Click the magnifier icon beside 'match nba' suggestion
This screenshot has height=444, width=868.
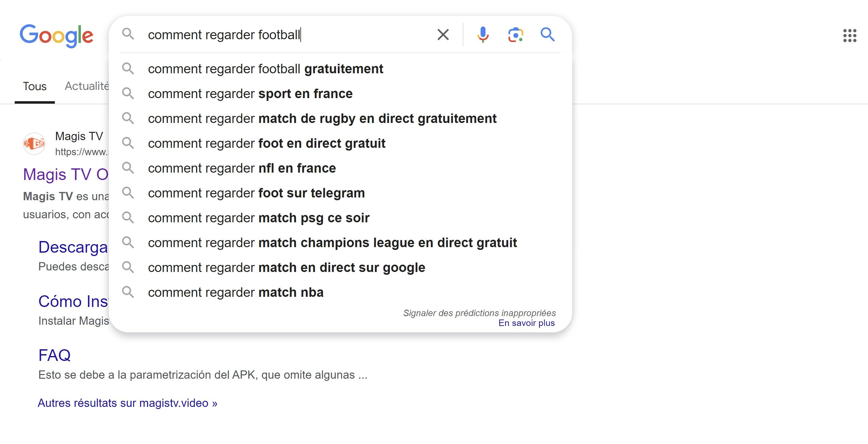pyautogui.click(x=128, y=292)
